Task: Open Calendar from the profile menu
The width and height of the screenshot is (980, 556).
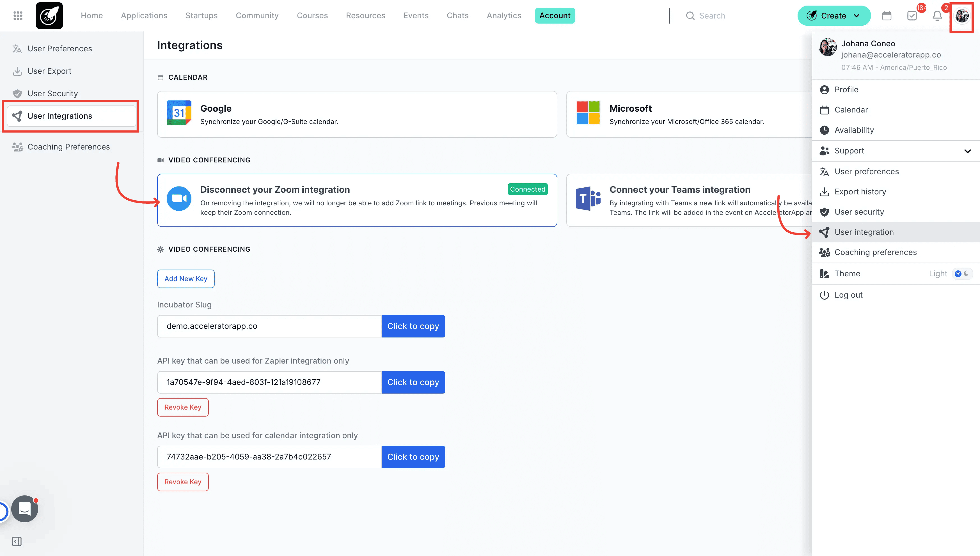Action: click(896, 110)
